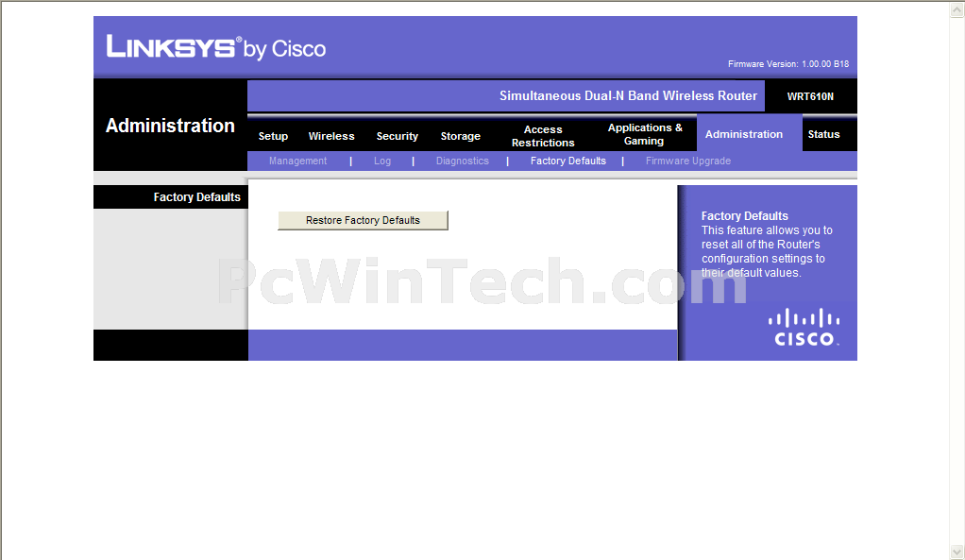Image resolution: width=965 pixels, height=560 pixels.
Task: Click the Restore Factory Defaults button
Action: pos(363,220)
